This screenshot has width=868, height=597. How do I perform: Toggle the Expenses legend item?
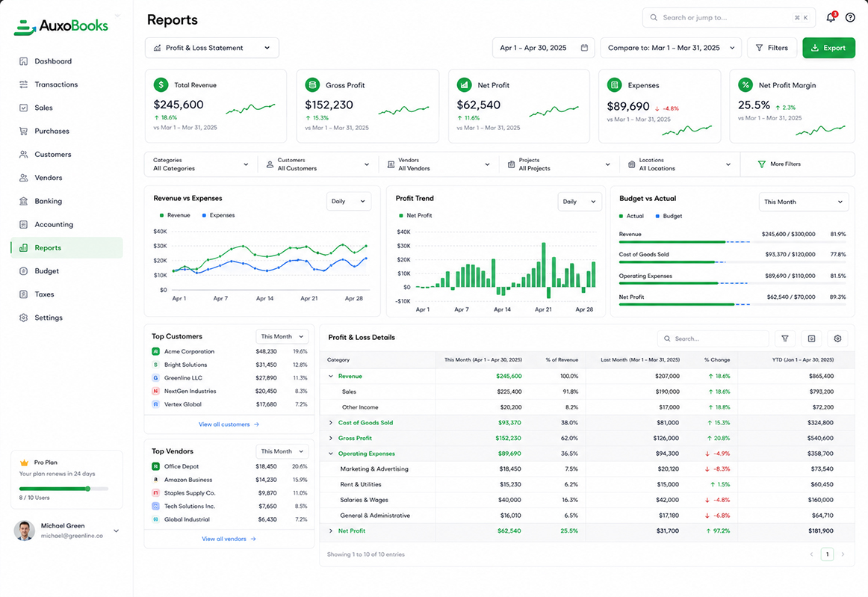219,215
